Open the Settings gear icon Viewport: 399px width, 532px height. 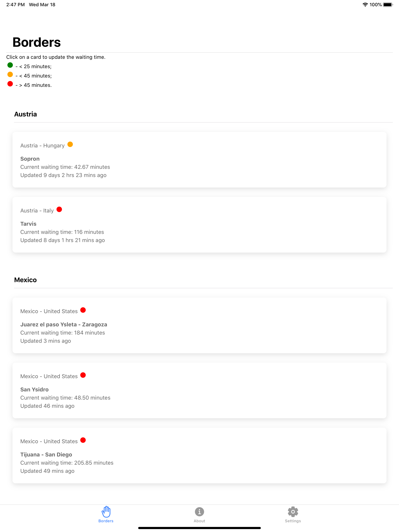coord(293,512)
